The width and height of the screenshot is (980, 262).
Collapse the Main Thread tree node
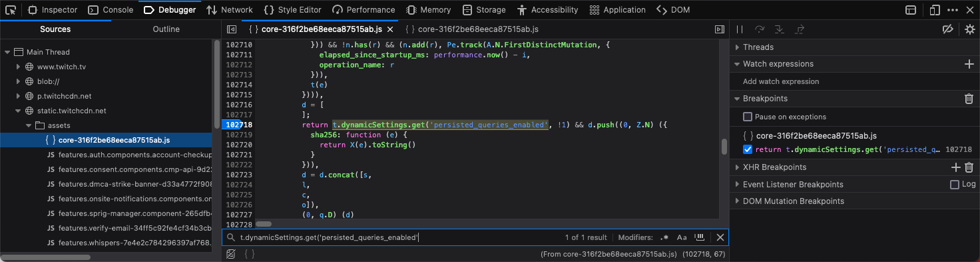[7, 52]
